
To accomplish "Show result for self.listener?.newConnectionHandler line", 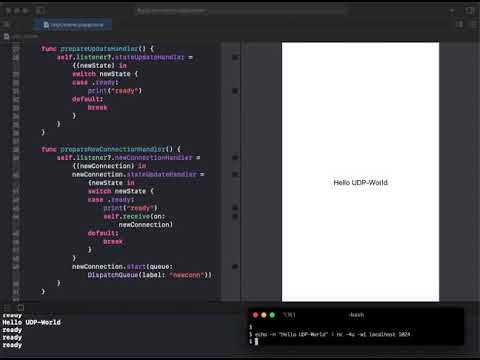I will [235, 157].
